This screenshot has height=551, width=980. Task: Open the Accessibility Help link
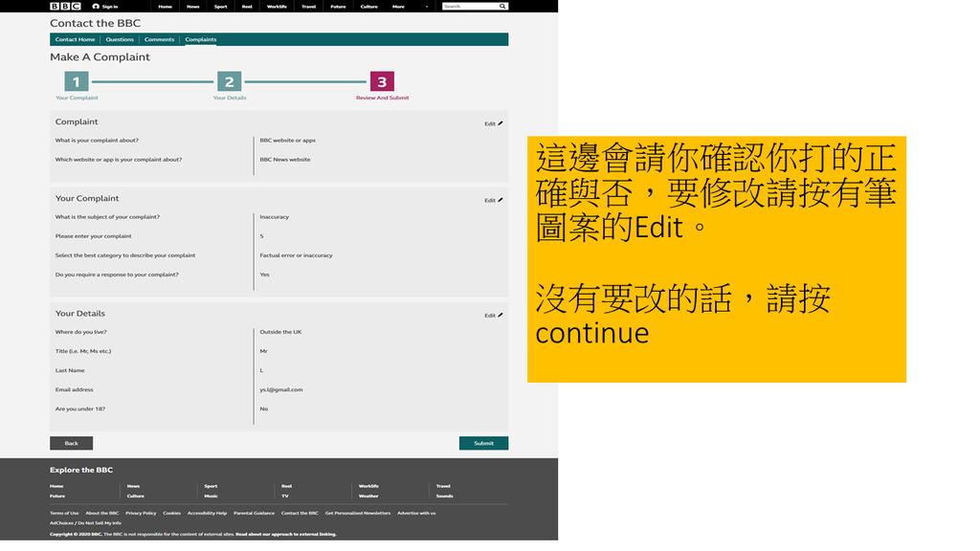(207, 514)
